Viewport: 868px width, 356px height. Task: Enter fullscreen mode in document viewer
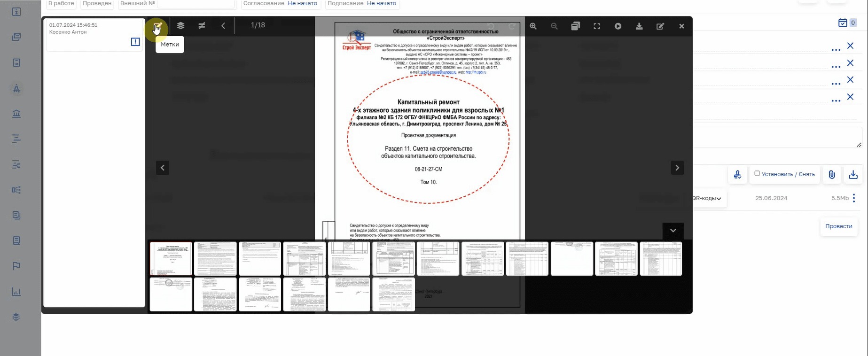[x=597, y=26]
